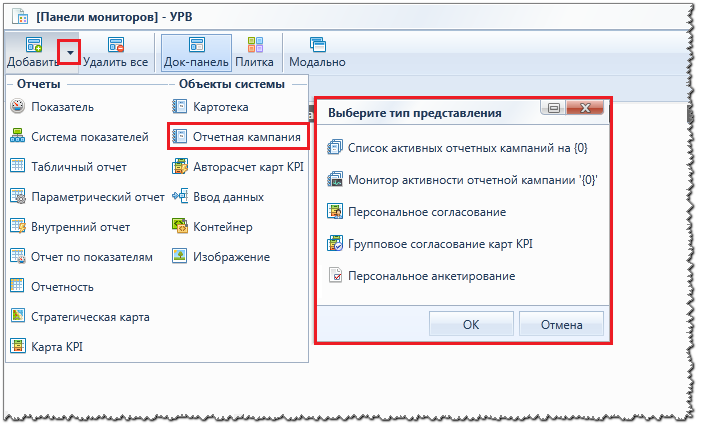Select the Групповое согласование карт KPI icon
The image size is (703, 430).
point(335,243)
